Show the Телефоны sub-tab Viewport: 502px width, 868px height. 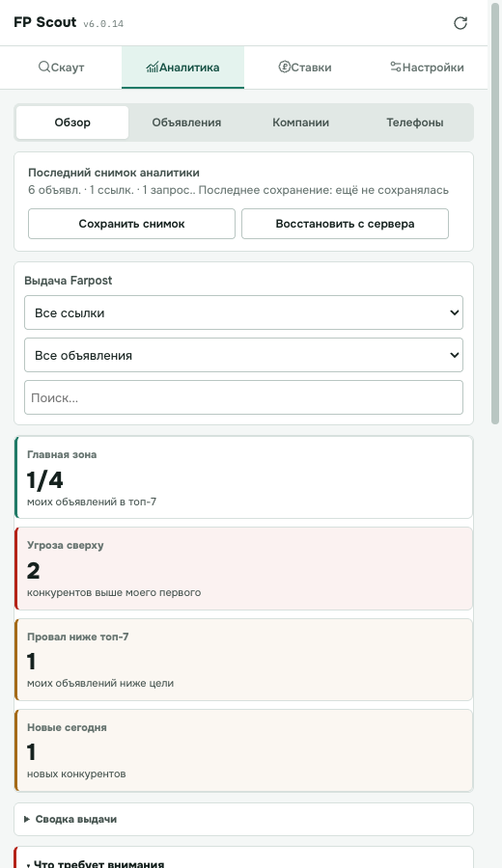tap(415, 122)
